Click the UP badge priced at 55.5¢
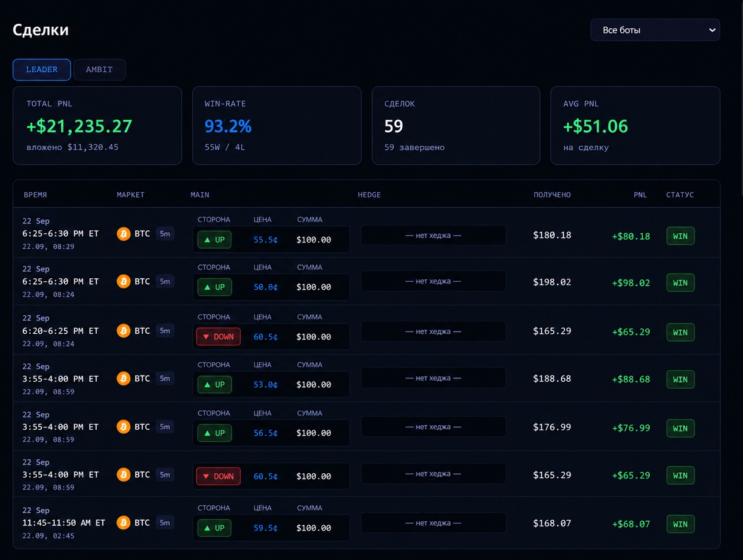Viewport: 743px width, 560px height. coord(214,240)
